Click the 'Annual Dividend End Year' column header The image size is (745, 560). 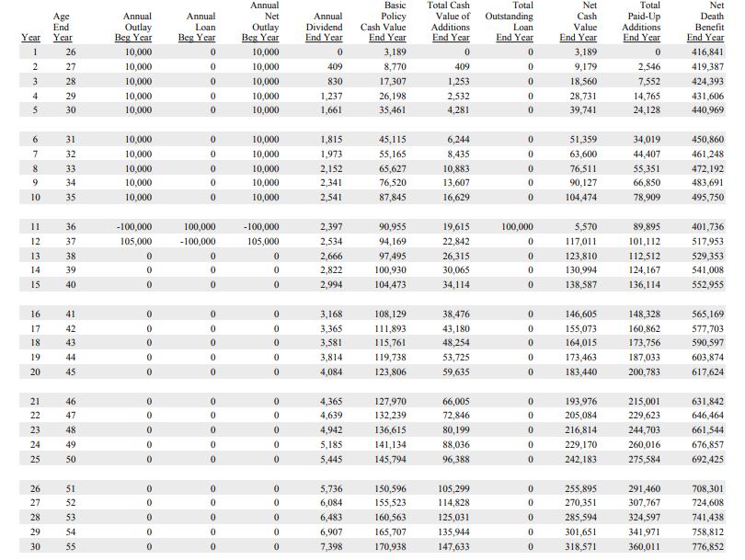[x=324, y=27]
